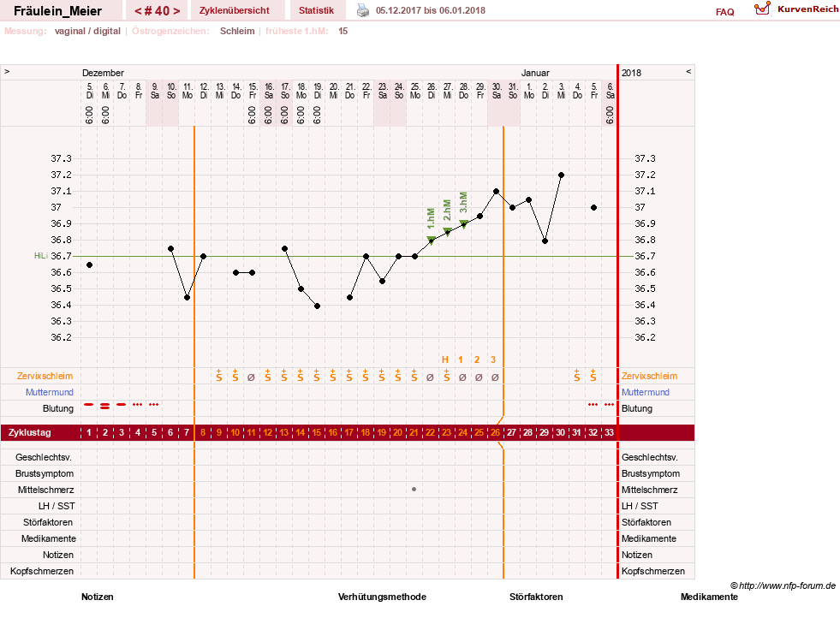Click the bleeding mark on cycle day 1

(x=89, y=405)
